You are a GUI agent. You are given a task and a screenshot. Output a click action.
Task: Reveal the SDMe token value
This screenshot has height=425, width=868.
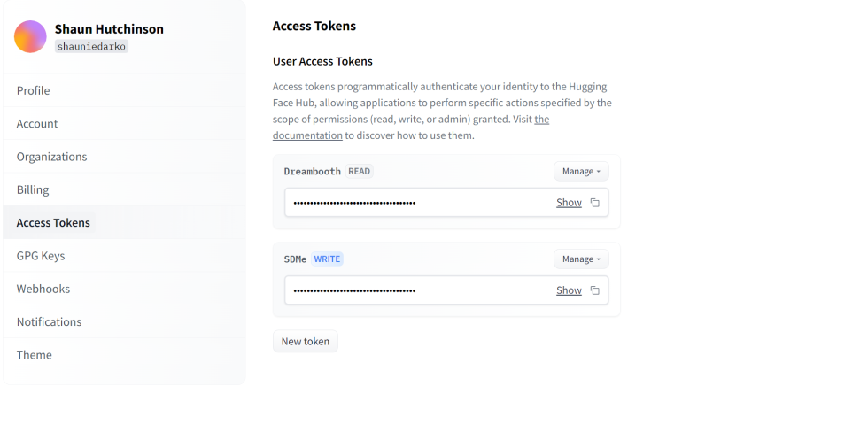[569, 290]
